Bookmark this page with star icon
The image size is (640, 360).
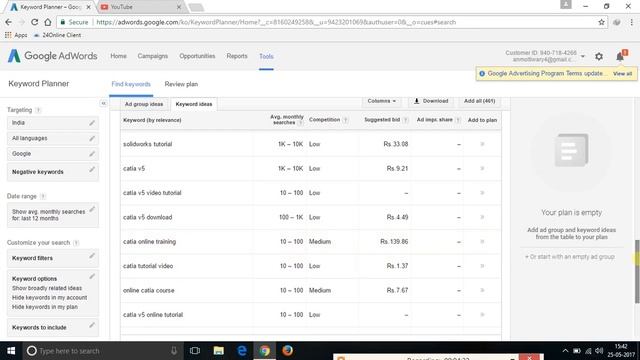601,22
